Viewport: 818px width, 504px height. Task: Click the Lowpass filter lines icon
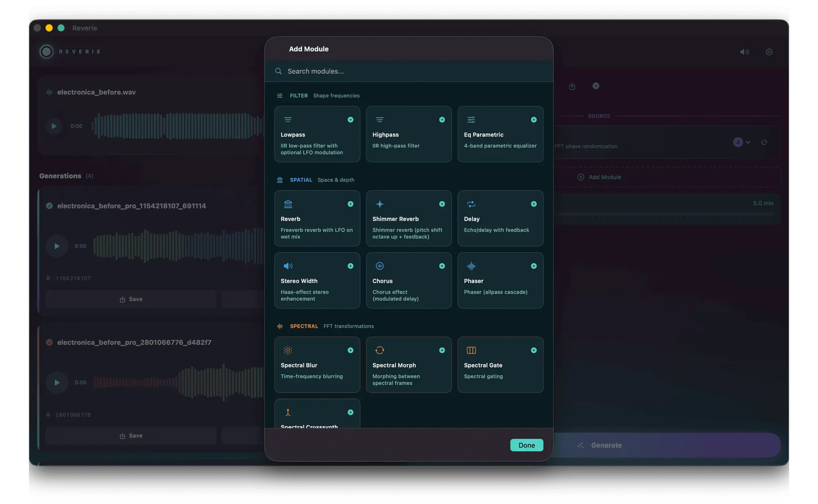point(288,120)
